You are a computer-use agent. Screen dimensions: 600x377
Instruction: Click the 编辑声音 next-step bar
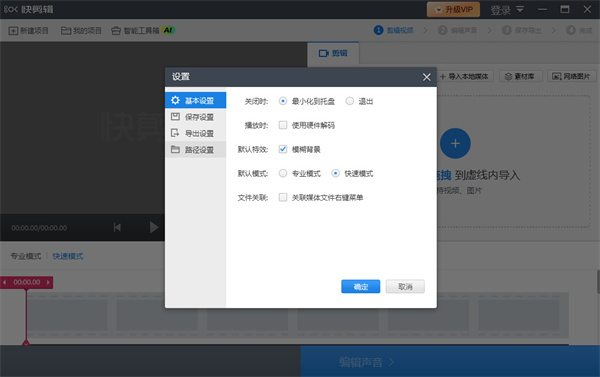click(450, 361)
